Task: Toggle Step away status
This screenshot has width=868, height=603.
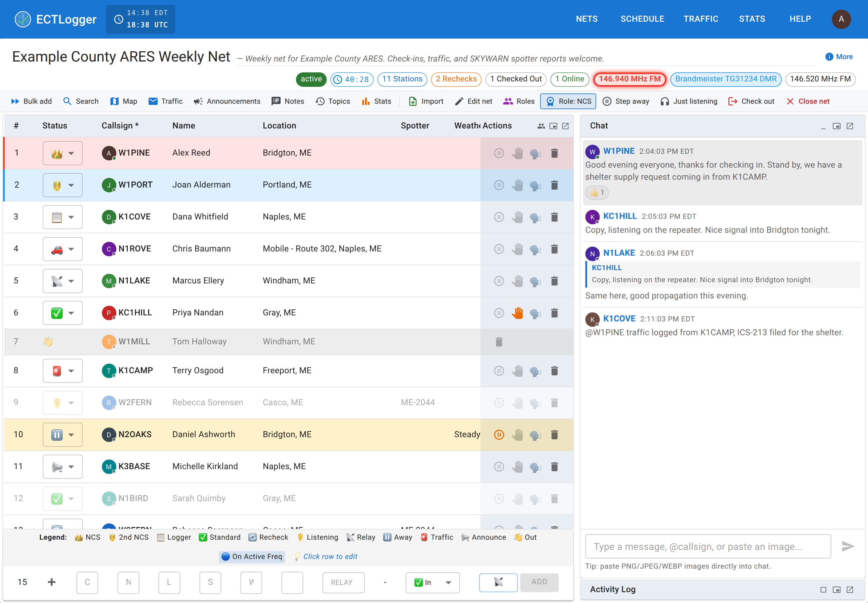Action: point(625,101)
